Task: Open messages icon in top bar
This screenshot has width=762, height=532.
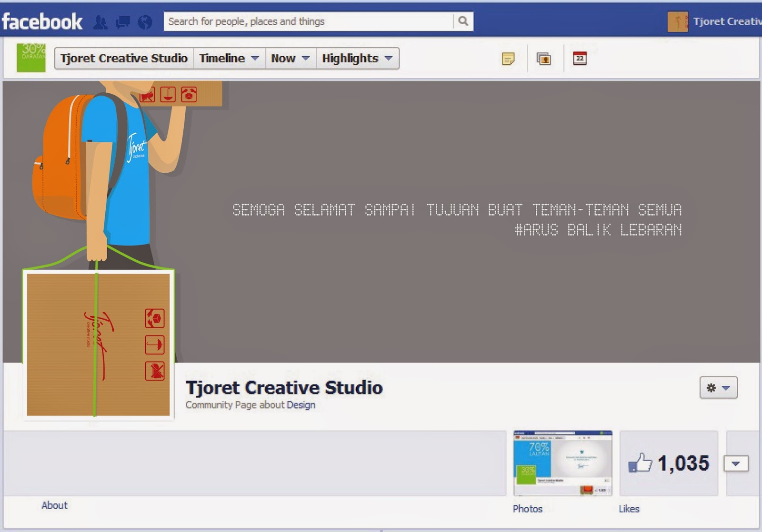Action: click(x=122, y=22)
